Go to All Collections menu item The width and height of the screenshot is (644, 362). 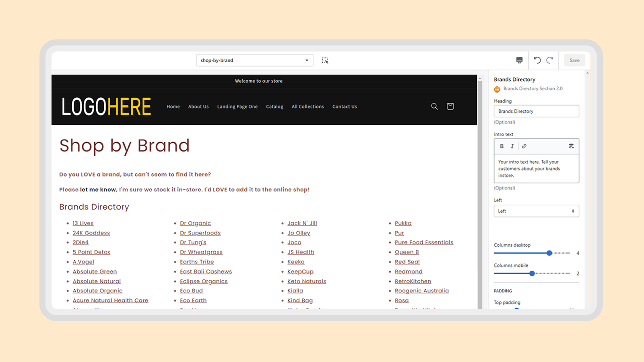308,107
